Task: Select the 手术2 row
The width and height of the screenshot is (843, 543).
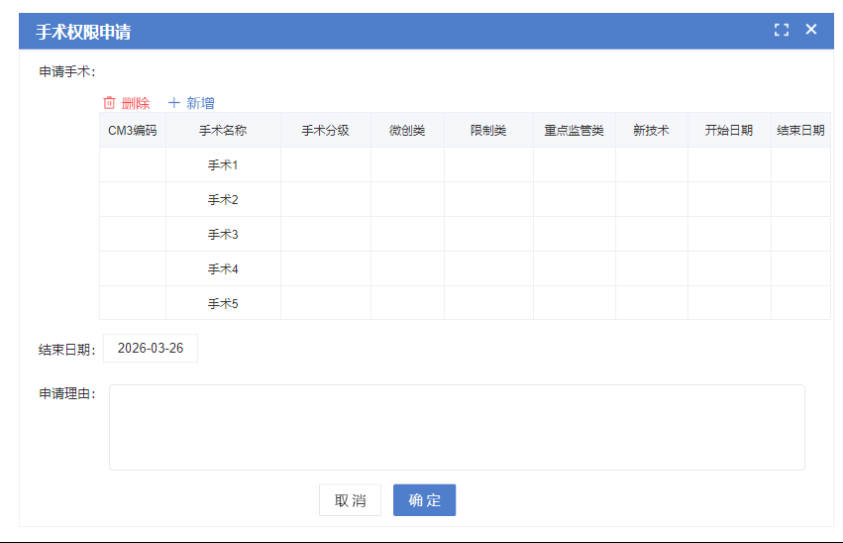Action: tap(465, 199)
